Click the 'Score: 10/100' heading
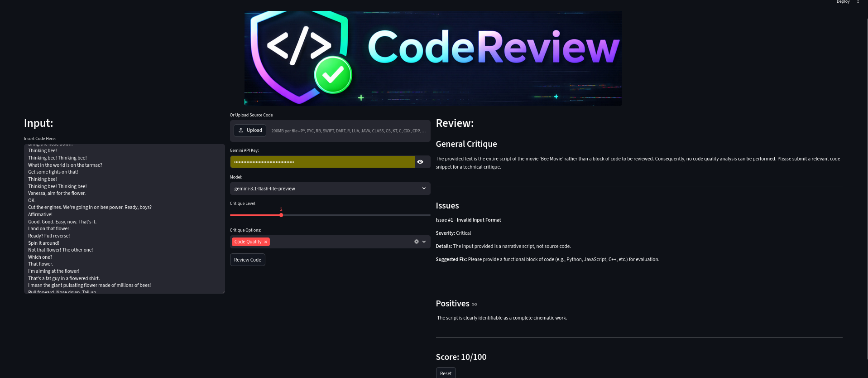This screenshot has height=378, width=868. 461,357
